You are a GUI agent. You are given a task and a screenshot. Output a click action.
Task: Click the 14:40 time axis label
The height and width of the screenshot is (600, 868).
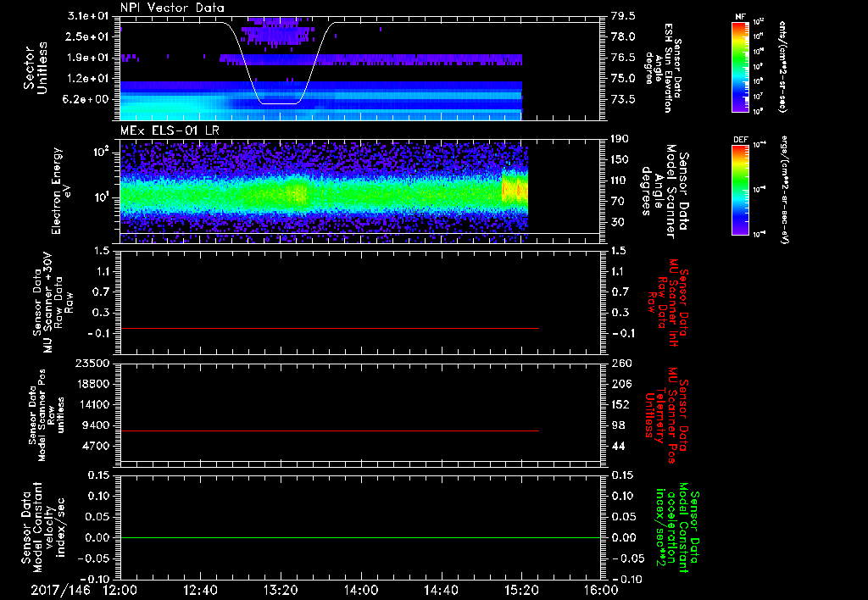click(x=441, y=590)
